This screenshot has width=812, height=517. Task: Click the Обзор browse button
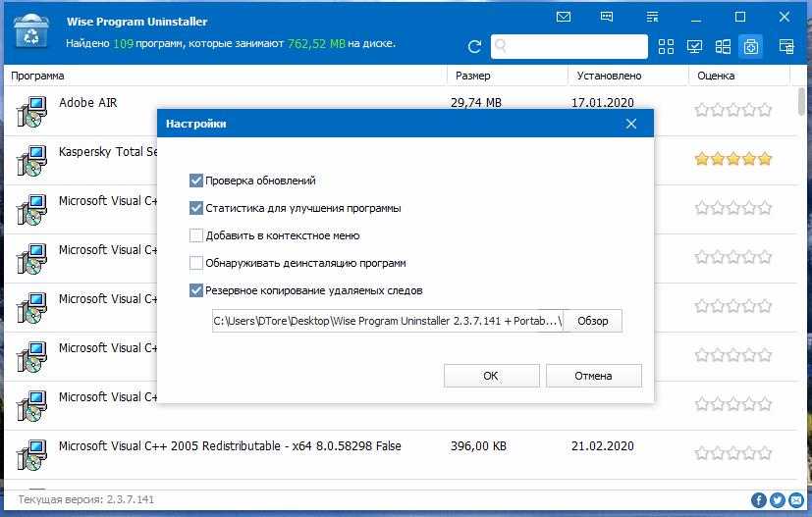[592, 321]
